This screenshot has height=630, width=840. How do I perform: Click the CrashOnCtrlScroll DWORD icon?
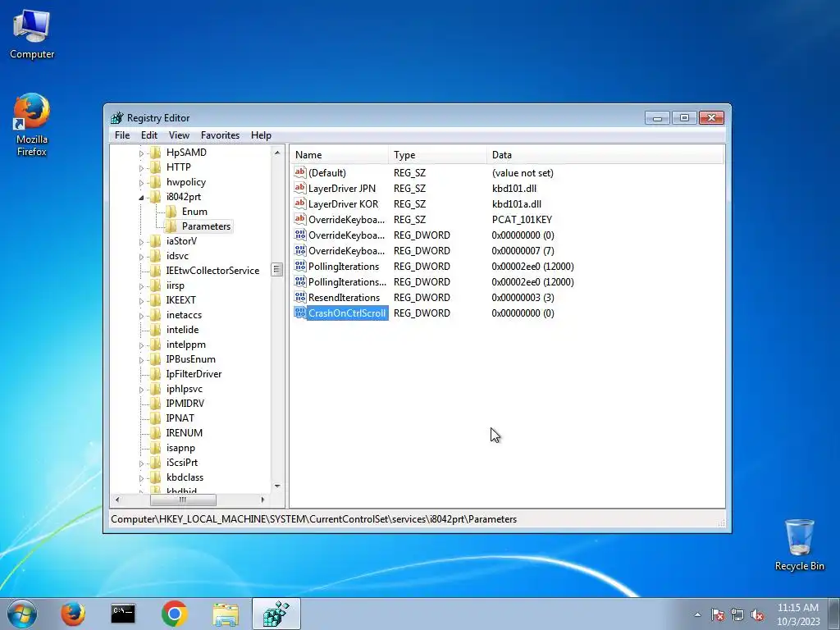pyautogui.click(x=300, y=313)
